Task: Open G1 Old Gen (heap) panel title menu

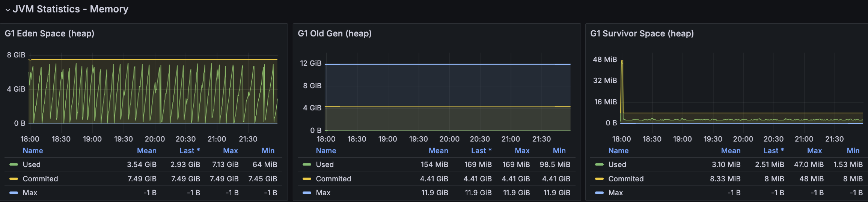Action: [335, 33]
